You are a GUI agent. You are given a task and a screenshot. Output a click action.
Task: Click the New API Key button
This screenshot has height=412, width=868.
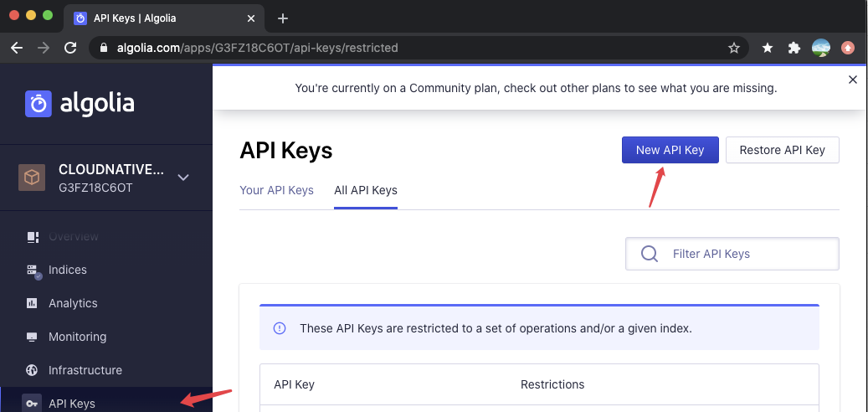pyautogui.click(x=670, y=150)
